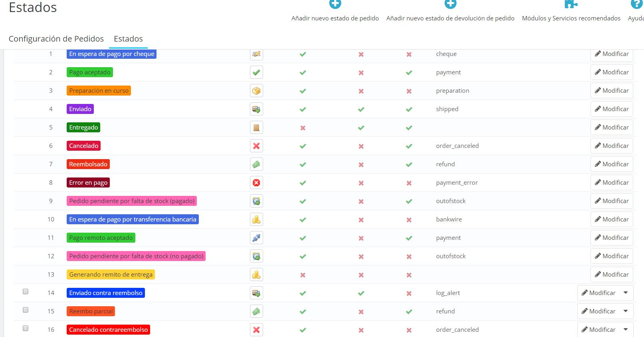
Task: Click the yellow 'Generando remito de entrega' label
Action: pyautogui.click(x=111, y=275)
